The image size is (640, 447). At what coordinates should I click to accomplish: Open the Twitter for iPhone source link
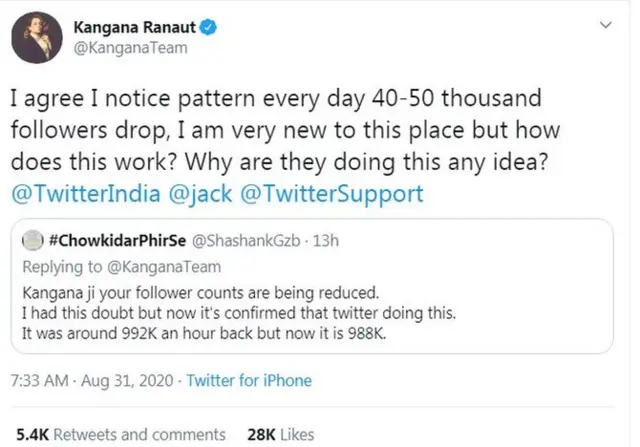pyautogui.click(x=248, y=380)
